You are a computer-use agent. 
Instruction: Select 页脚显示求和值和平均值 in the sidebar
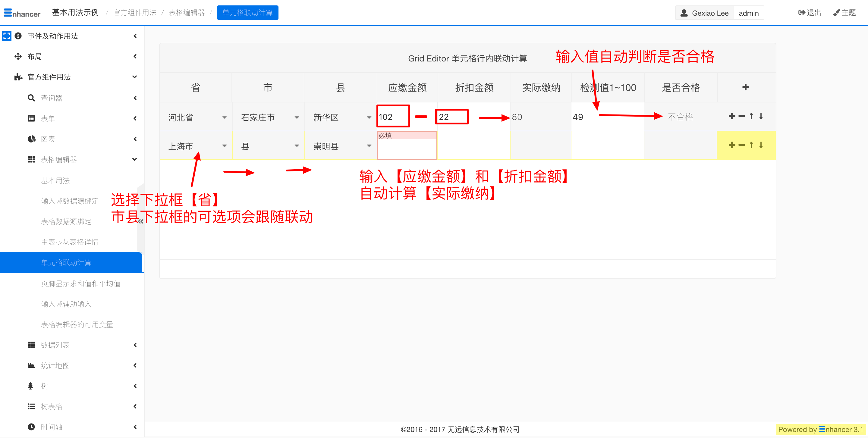(x=80, y=283)
